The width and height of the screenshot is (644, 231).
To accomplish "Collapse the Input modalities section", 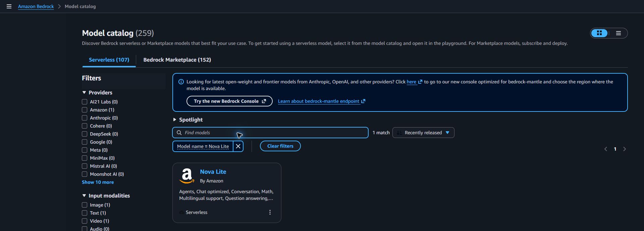I will (84, 196).
